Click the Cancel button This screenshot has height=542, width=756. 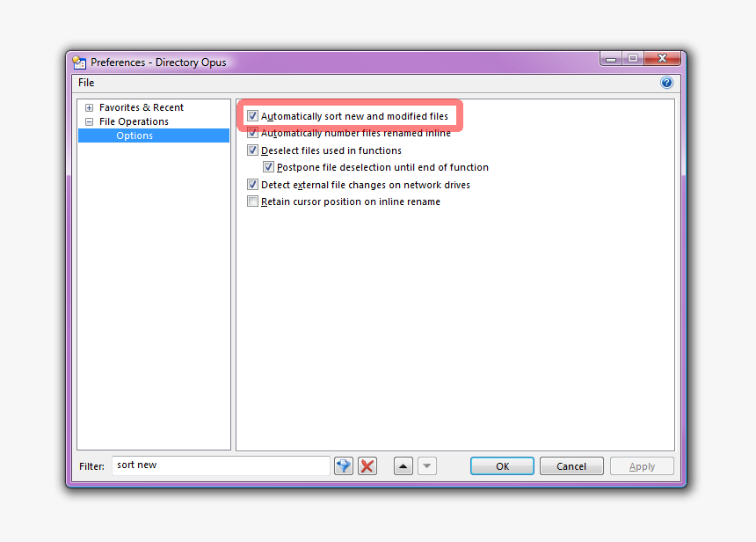571,466
